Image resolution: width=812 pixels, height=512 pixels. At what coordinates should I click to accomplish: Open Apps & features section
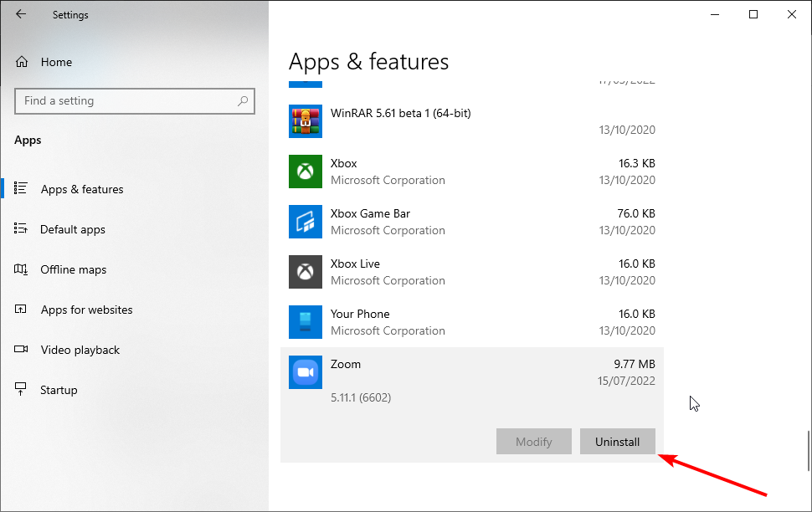[x=82, y=189]
